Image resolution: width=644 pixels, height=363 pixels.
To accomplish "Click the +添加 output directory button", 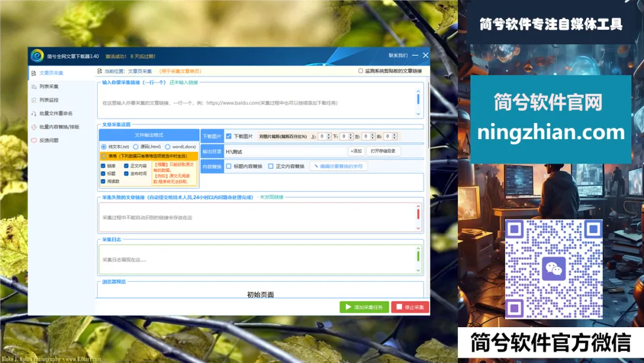I will point(355,151).
